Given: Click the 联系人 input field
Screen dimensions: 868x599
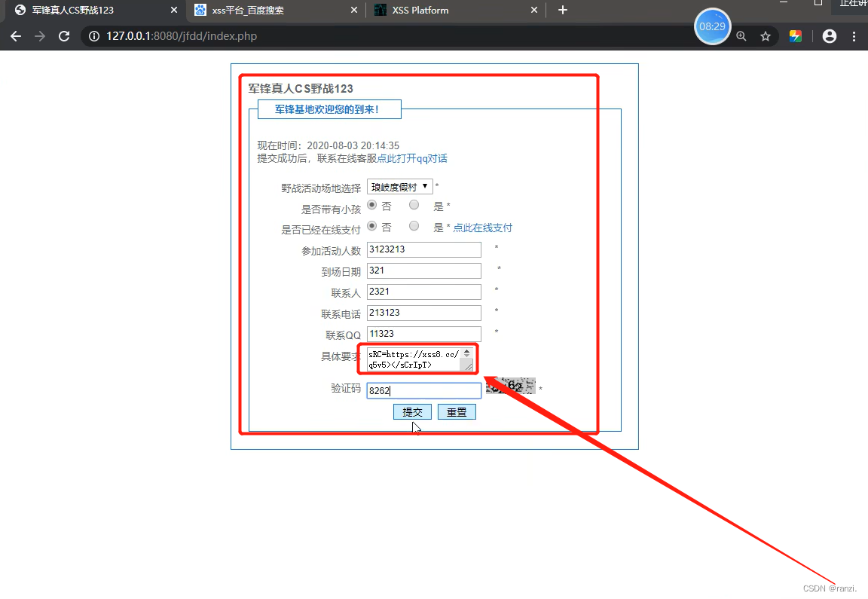Looking at the screenshot, I should point(424,292).
